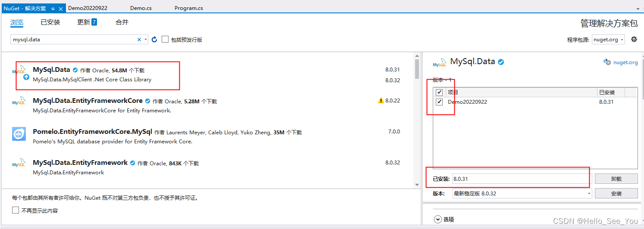The width and height of the screenshot is (644, 229).
Task: Click the verified badge next to MySql.Data heading
Action: point(500,62)
